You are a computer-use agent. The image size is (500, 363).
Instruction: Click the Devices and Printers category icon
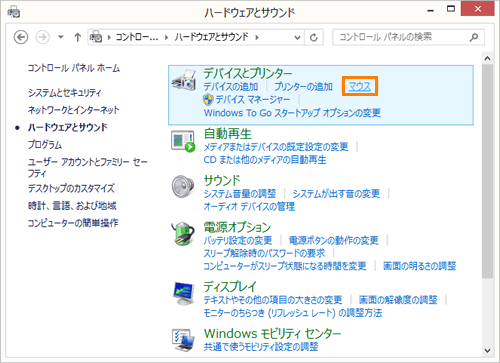point(184,80)
